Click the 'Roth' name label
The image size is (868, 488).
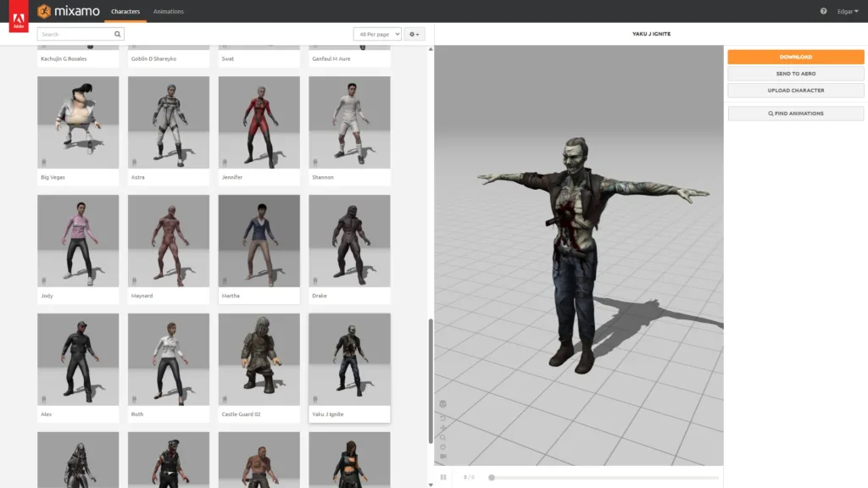click(x=137, y=413)
